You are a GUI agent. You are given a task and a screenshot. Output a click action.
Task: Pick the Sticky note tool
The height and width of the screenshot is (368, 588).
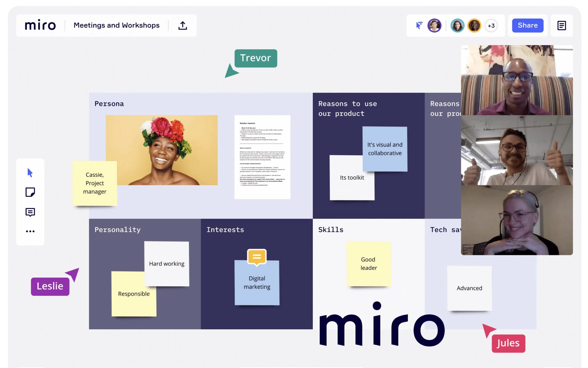(30, 192)
